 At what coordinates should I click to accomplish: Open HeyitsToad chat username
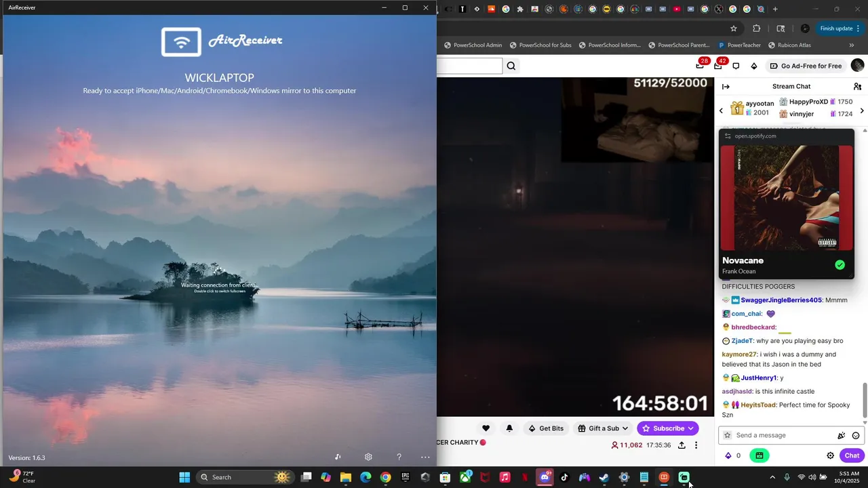coord(758,405)
